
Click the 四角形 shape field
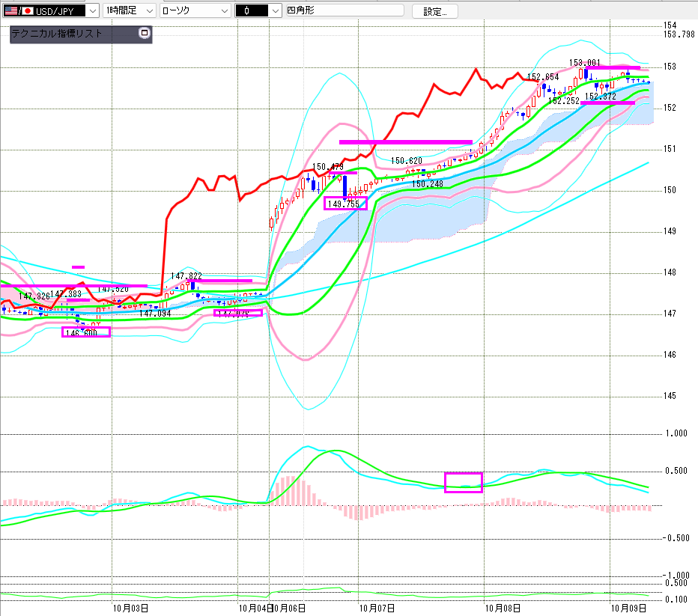345,11
